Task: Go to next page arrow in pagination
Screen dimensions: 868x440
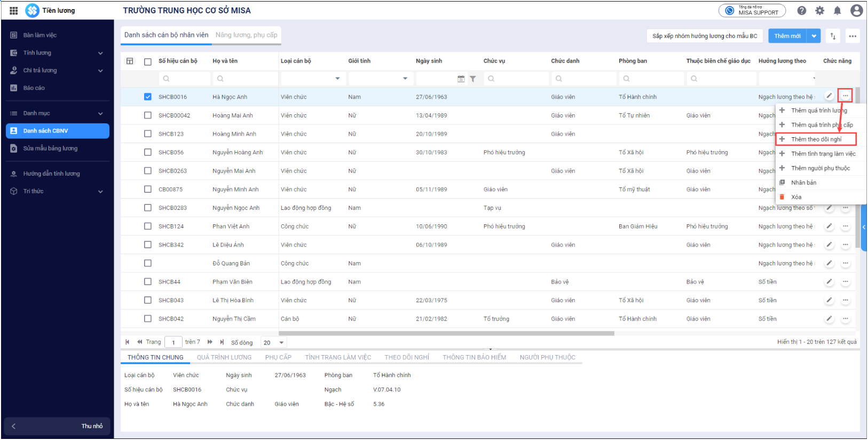Action: click(210, 342)
